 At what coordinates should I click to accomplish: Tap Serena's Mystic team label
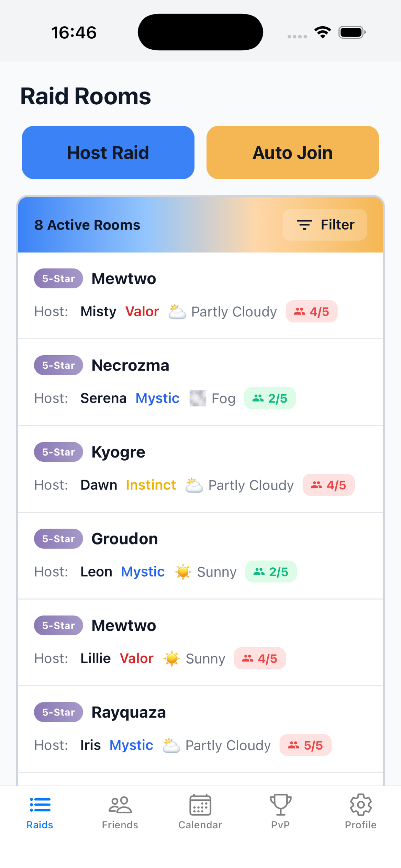tap(157, 398)
